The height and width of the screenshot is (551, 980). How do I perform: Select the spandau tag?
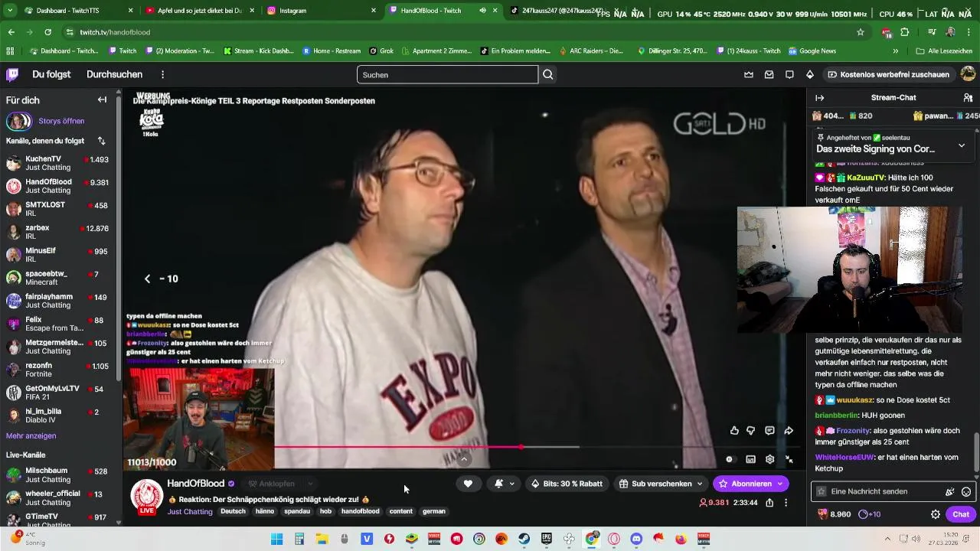click(x=297, y=511)
